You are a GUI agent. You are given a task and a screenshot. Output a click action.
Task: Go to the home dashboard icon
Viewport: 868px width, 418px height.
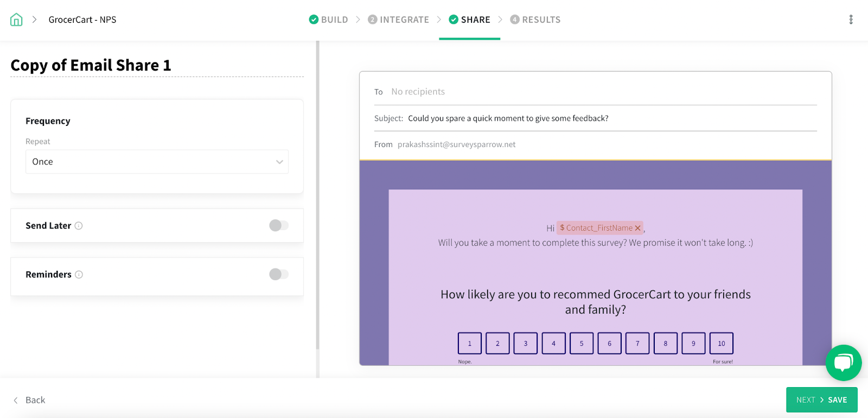[16, 20]
